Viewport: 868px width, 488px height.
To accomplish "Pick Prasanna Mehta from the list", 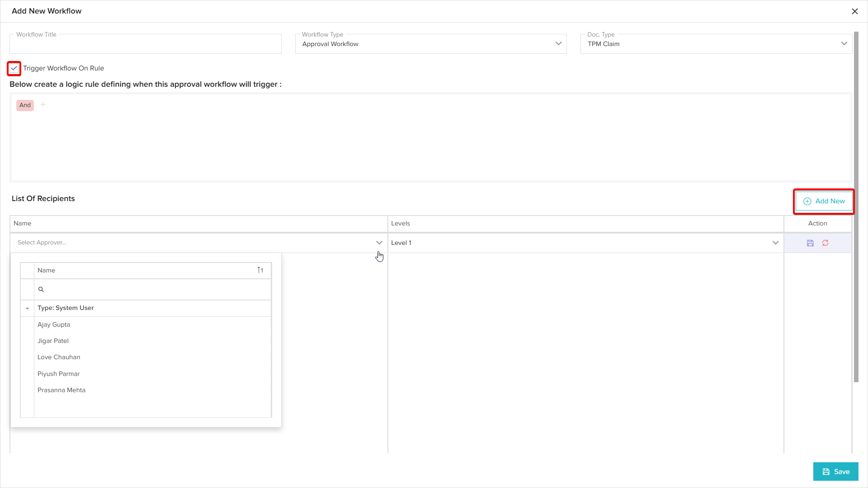I will tap(61, 390).
